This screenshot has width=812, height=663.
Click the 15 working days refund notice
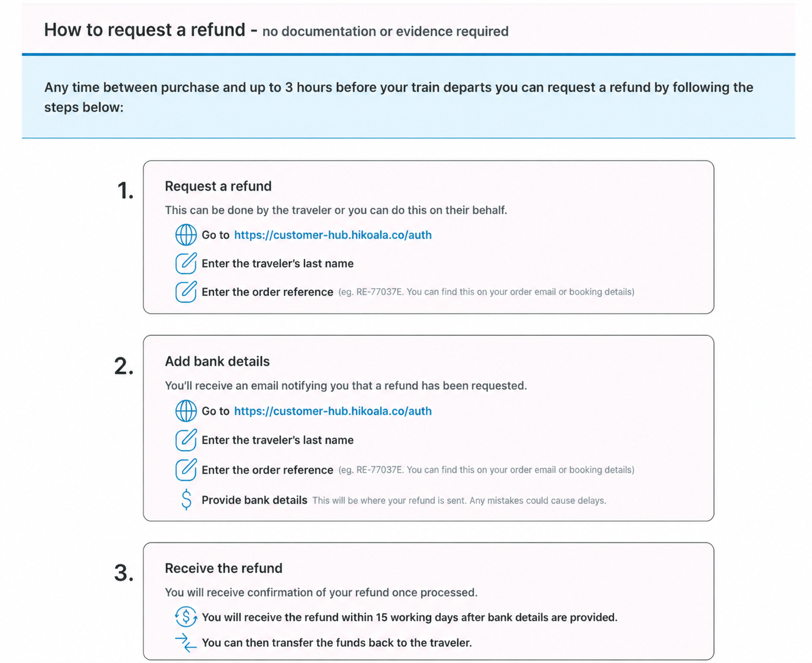pos(410,617)
